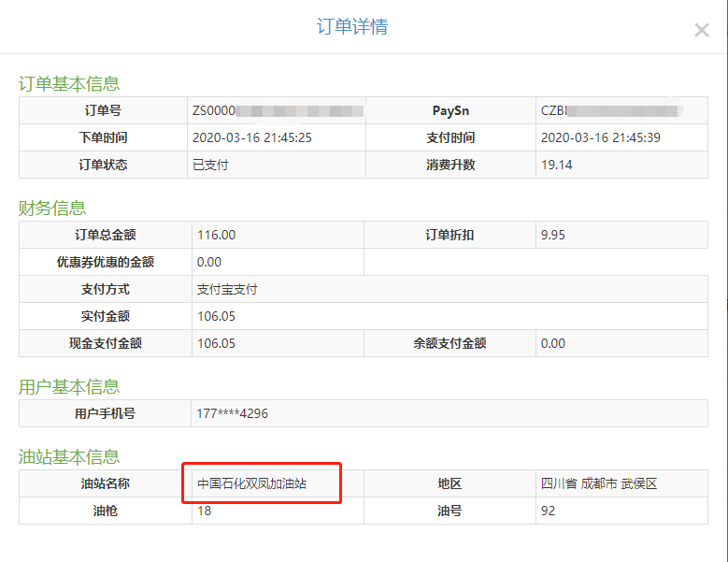Click the 实付金额 value 106.05
This screenshot has width=728, height=562.
(x=216, y=316)
